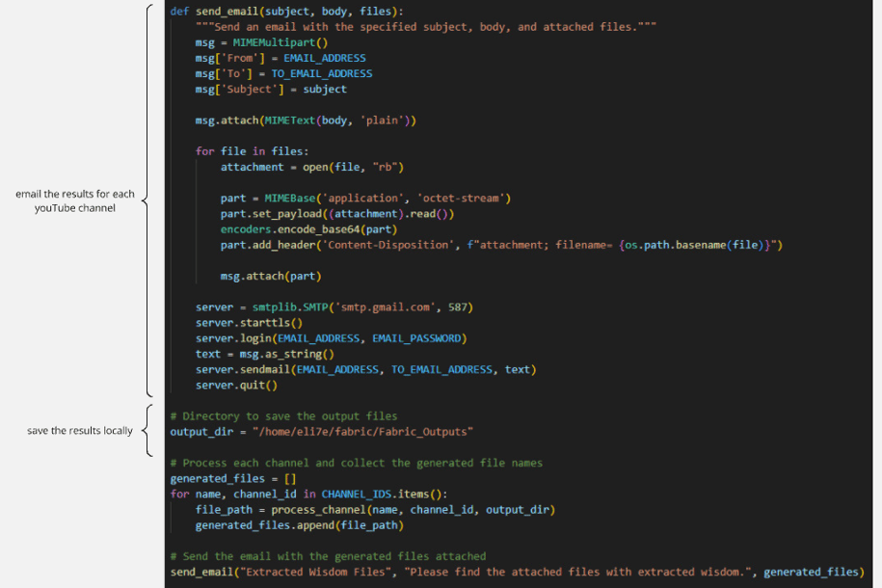The height and width of the screenshot is (588, 882).
Task: Click the "for file in files:" loop line
Action: pos(252,151)
